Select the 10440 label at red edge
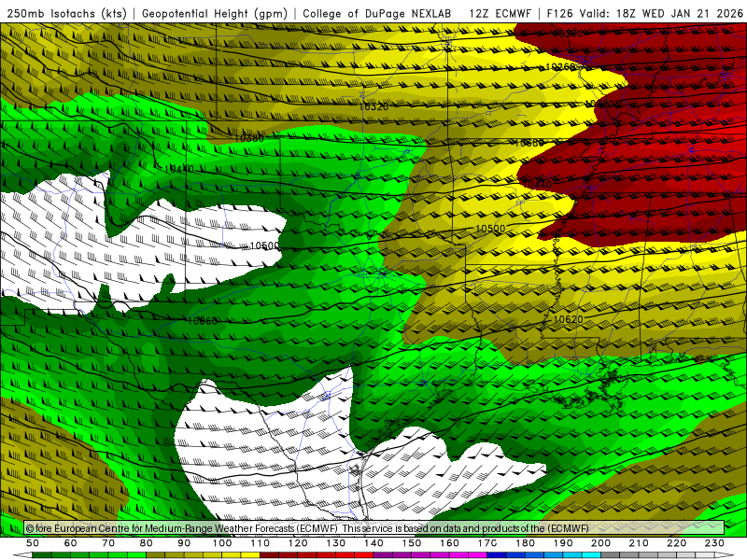Viewport: 747px width, 560px height. tap(537, 184)
